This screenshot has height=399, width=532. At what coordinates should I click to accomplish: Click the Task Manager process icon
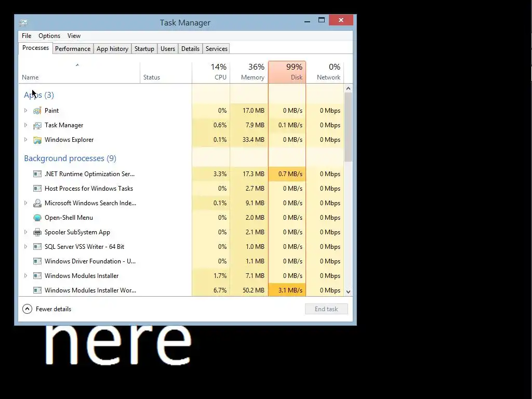[37, 126]
